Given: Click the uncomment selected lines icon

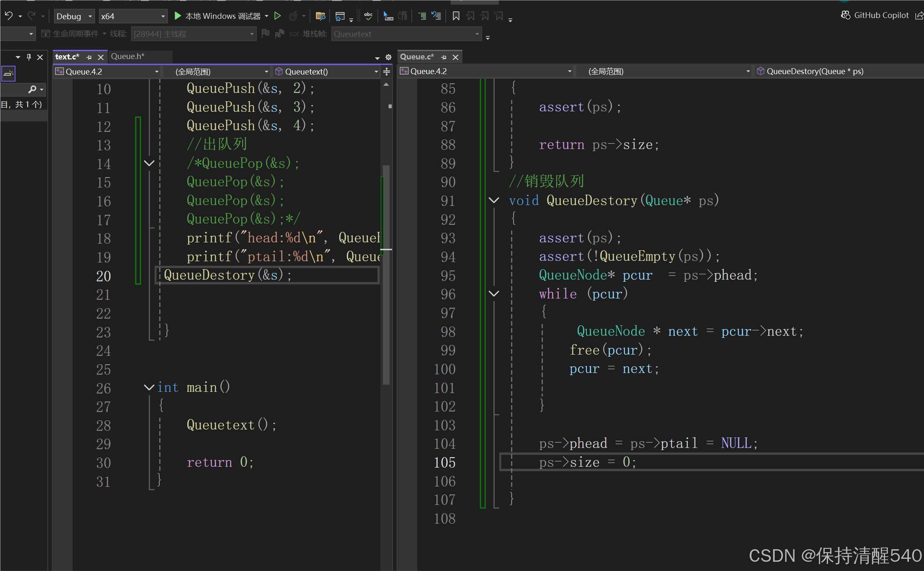Looking at the screenshot, I should coord(436,16).
